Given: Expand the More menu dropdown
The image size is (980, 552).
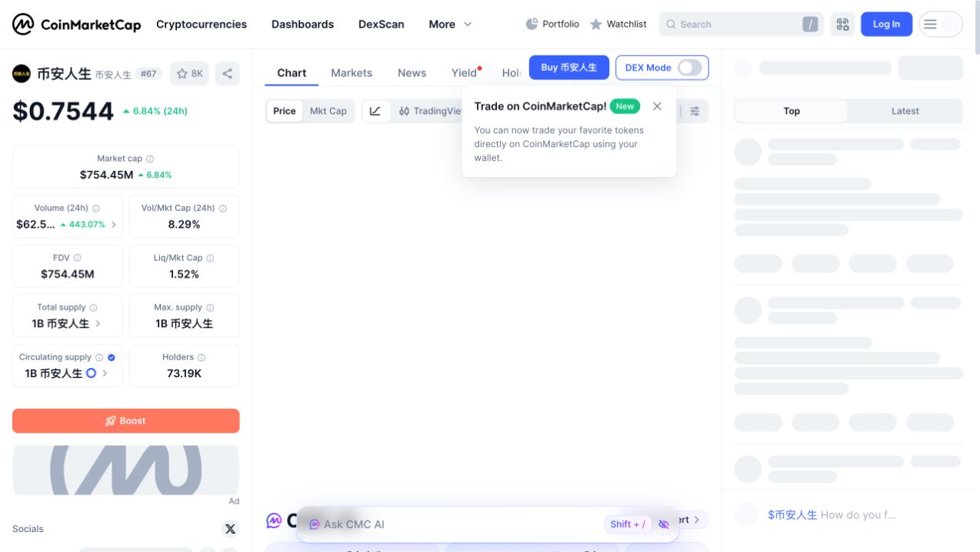Looking at the screenshot, I should point(450,25).
